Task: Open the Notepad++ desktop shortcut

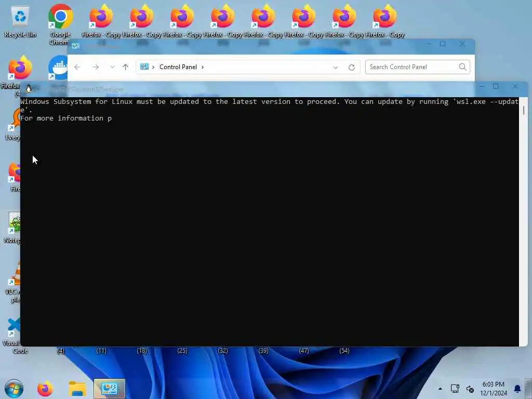Action: [x=14, y=228]
